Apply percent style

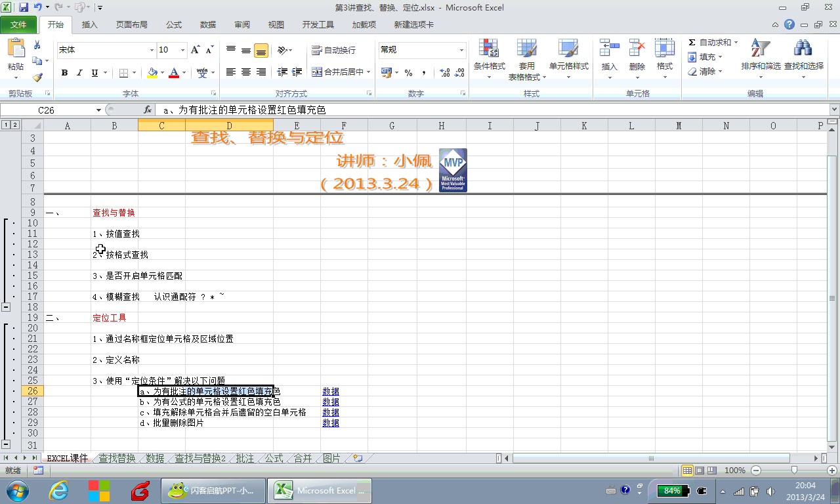(x=408, y=72)
